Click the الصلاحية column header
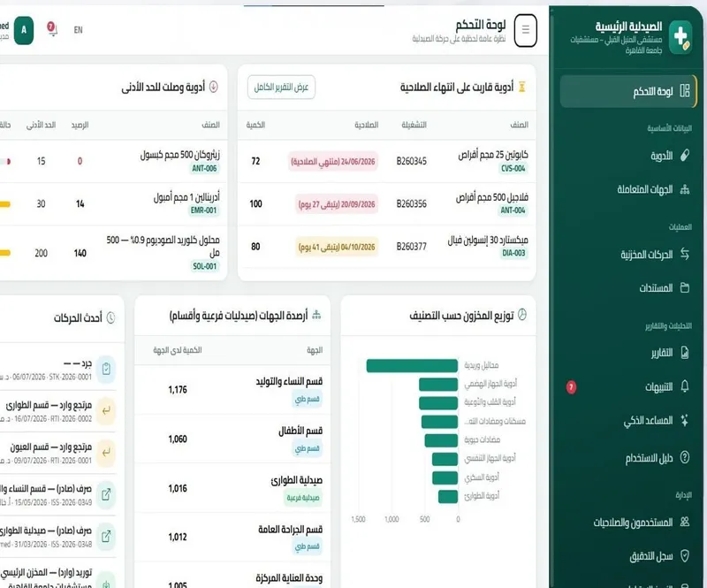 (x=366, y=125)
